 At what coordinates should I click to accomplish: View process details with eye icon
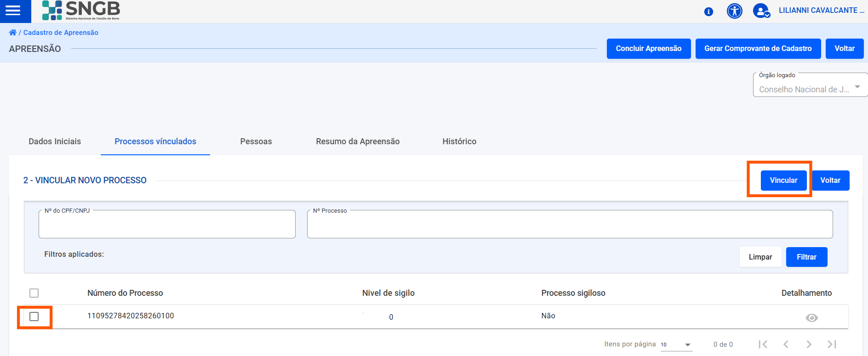pyautogui.click(x=811, y=318)
